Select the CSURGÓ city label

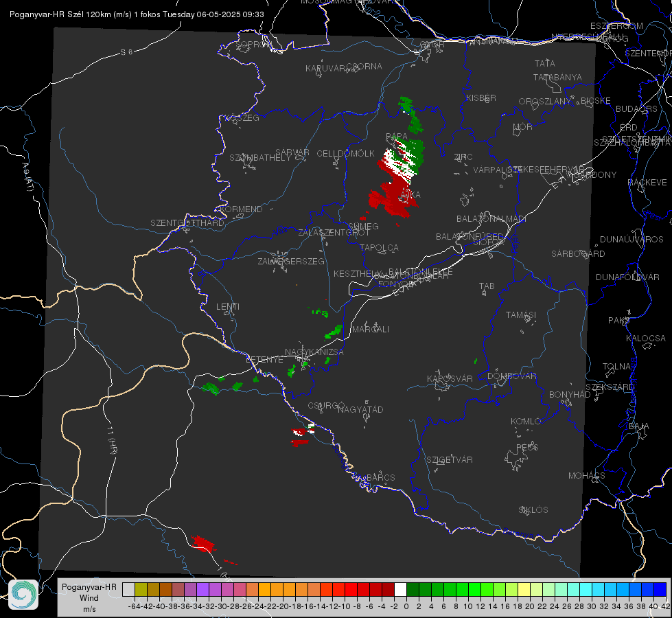pos(326,406)
